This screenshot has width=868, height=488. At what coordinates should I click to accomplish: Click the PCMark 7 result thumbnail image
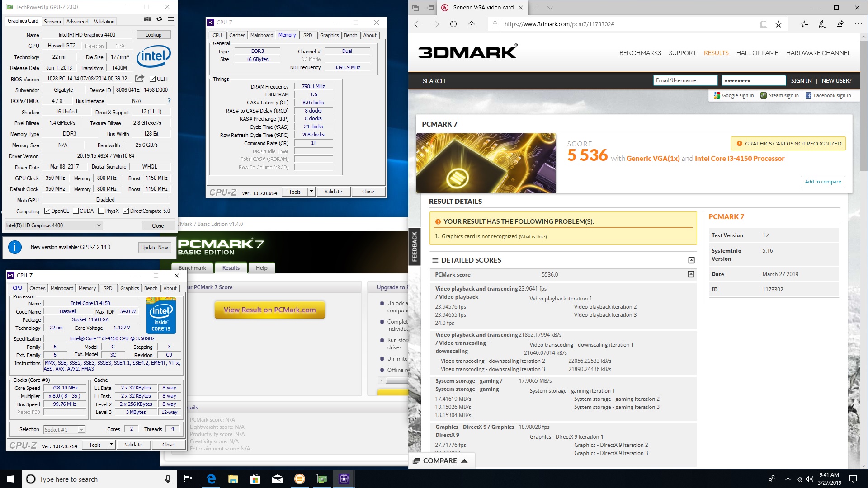coord(486,163)
